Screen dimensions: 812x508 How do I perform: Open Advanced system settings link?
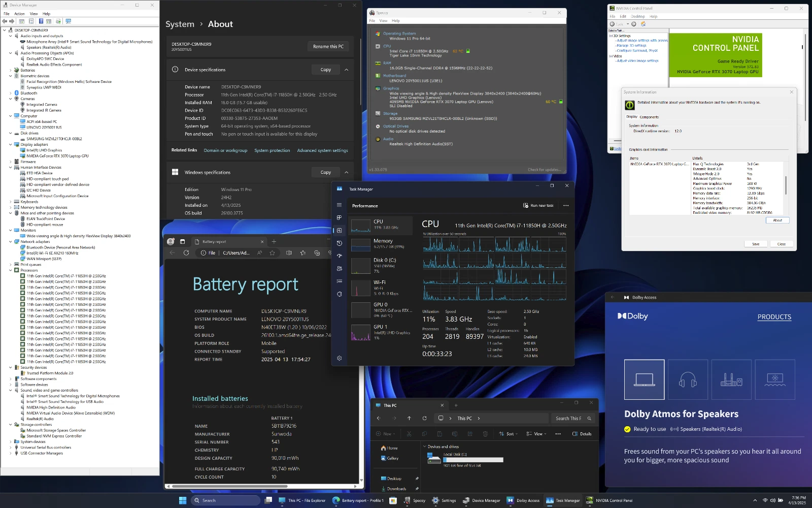[322, 150]
